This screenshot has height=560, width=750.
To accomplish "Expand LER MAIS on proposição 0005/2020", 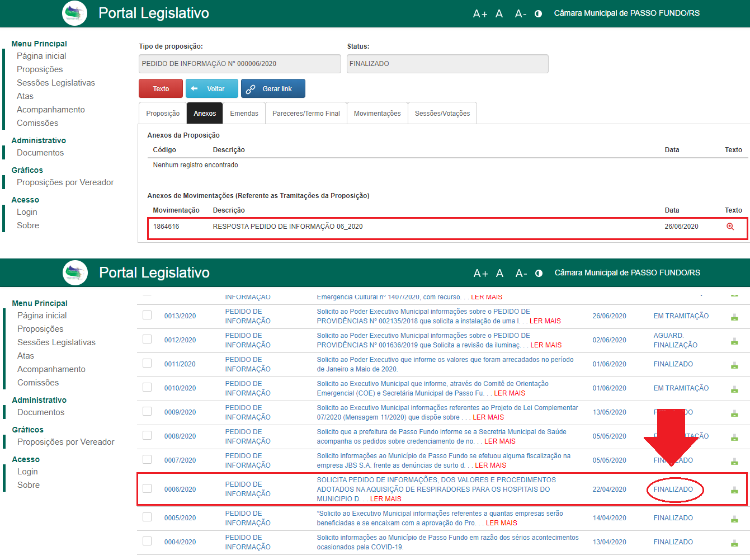I will 501,523.
